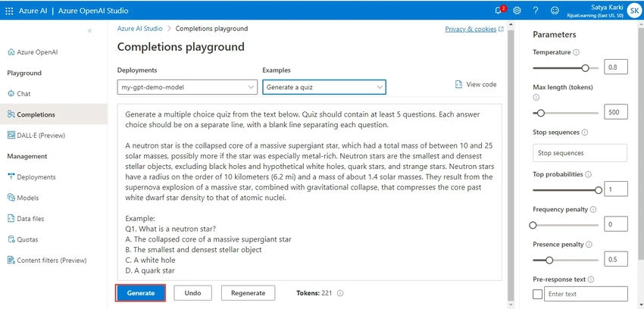Open the notifications bell icon
The height and width of the screenshot is (309, 644).
pos(499,11)
